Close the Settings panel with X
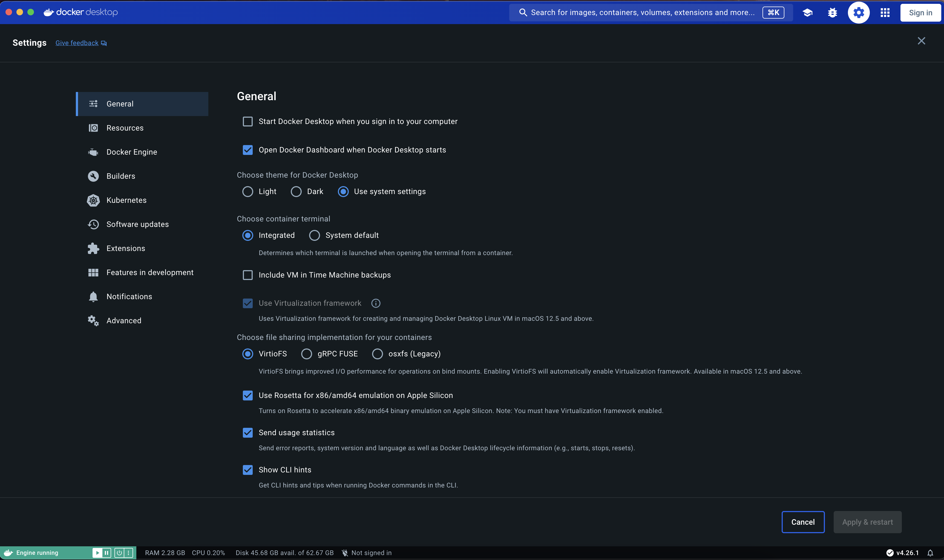This screenshot has width=944, height=560. (x=921, y=41)
